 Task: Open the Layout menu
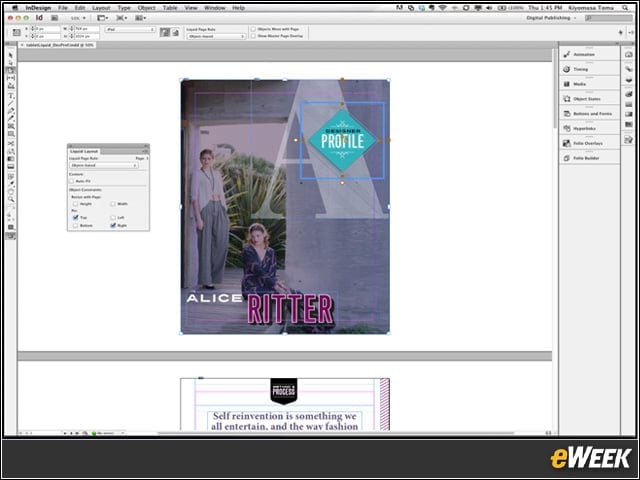(101, 8)
